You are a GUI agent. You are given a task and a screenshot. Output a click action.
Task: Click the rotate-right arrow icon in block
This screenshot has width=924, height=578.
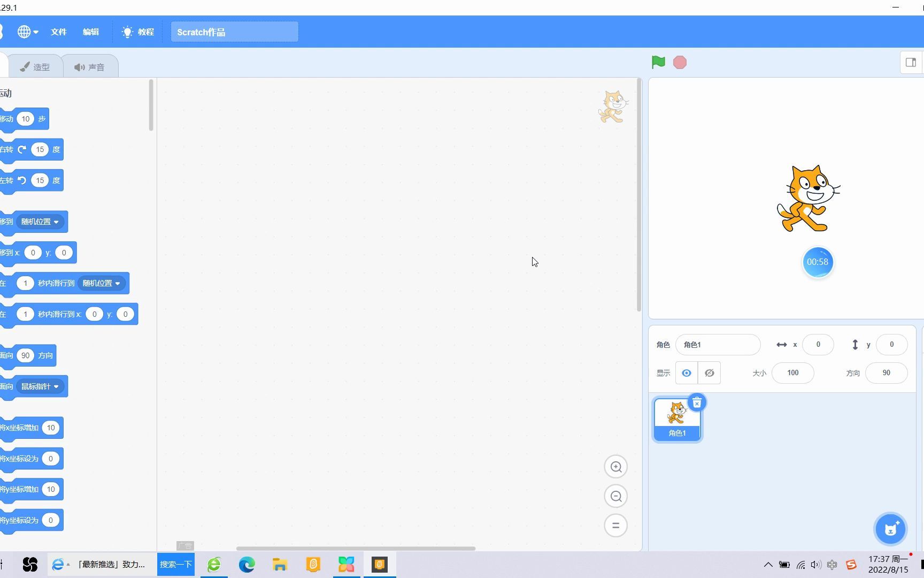coord(22,149)
